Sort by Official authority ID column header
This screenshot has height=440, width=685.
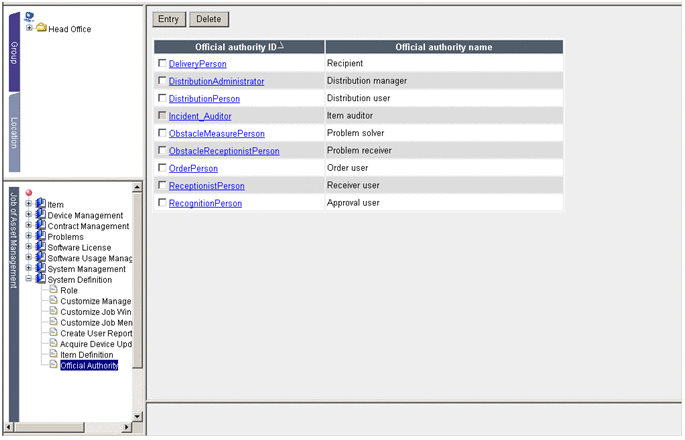(x=239, y=47)
